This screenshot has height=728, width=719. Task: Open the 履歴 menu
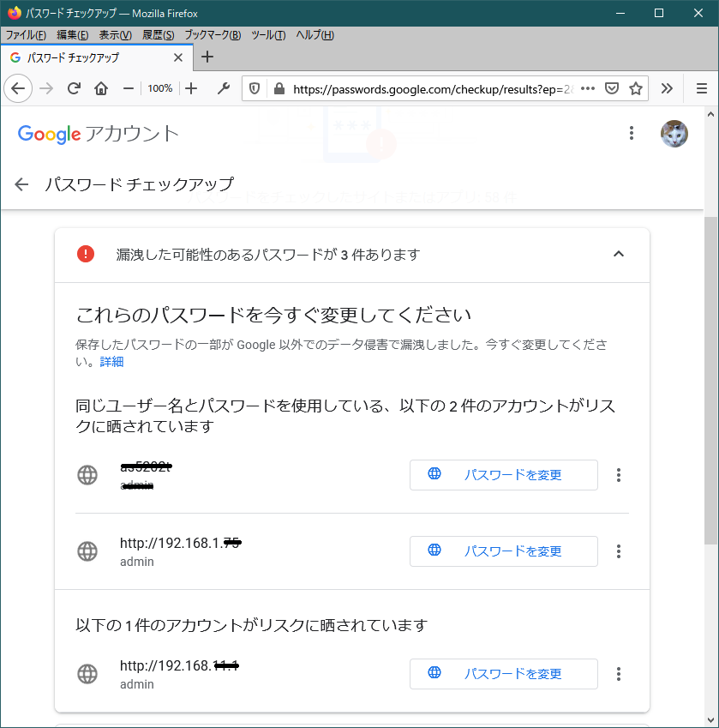coord(159,35)
